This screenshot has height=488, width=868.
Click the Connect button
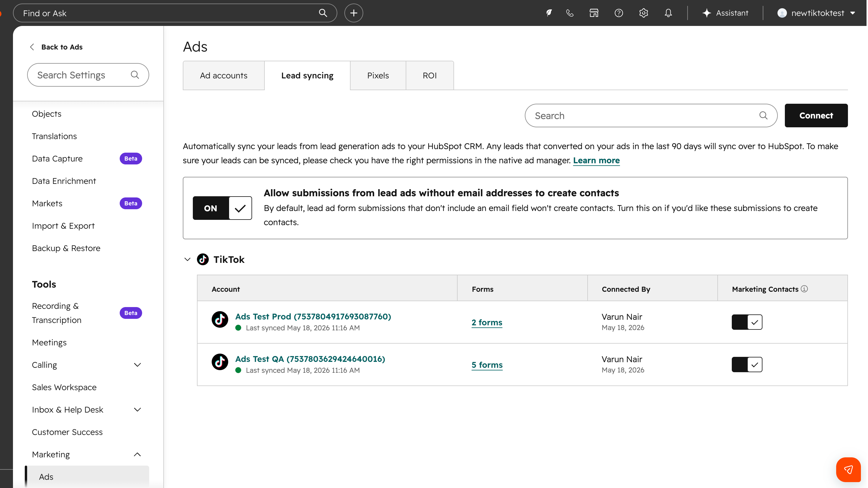816,116
